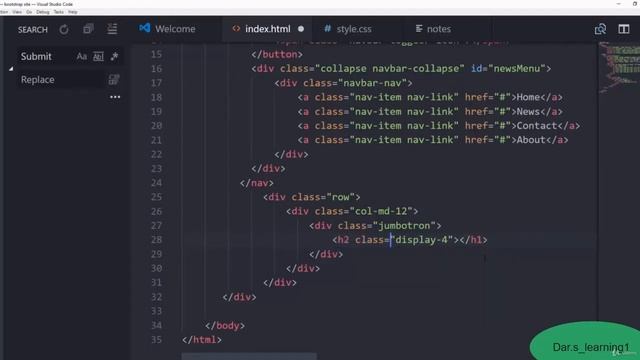The image size is (640, 360).
Task: Click "collapse navbar-collapse" class value
Action: click(390, 69)
